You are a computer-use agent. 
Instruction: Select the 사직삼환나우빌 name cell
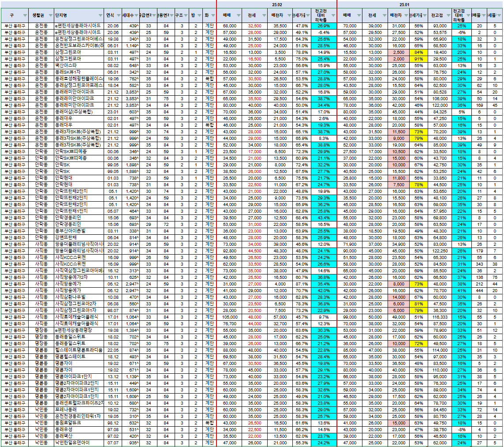click(79, 297)
